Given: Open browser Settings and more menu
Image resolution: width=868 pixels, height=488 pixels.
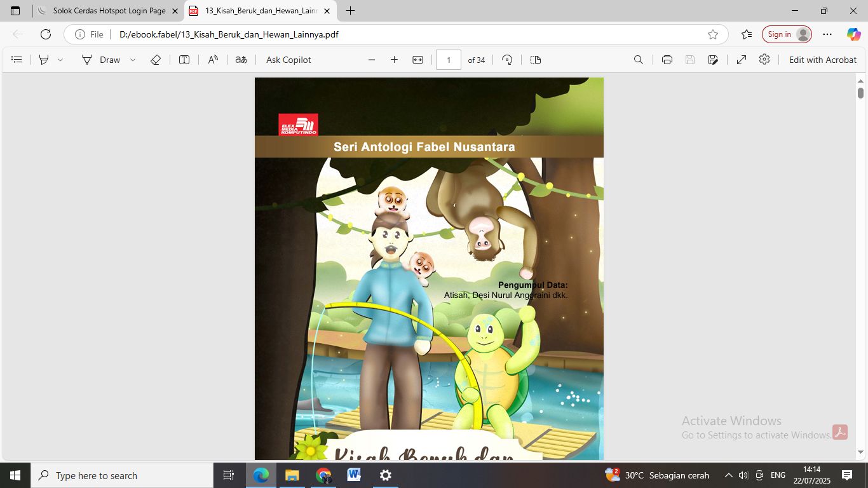Looking at the screenshot, I should [827, 34].
